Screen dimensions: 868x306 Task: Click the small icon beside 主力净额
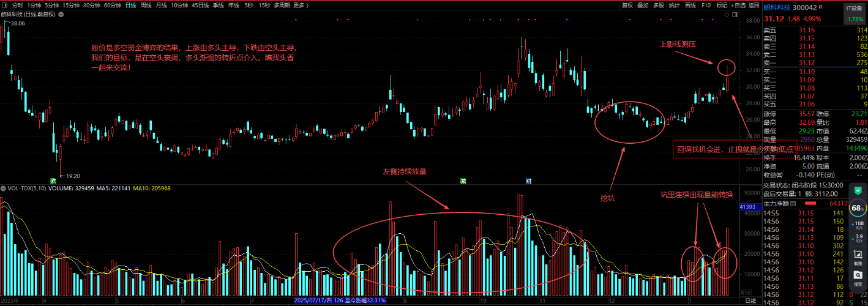pyautogui.click(x=793, y=203)
